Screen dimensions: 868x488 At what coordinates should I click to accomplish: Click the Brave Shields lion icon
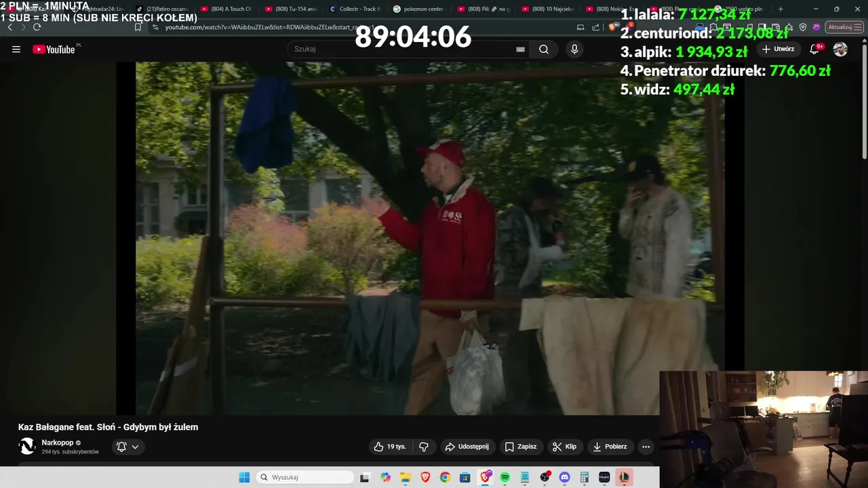point(612,27)
